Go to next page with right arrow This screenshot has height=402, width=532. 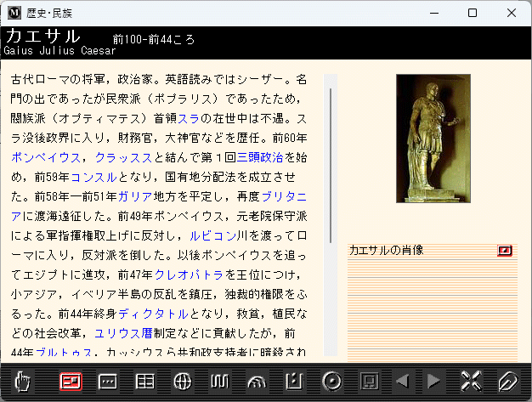pyautogui.click(x=433, y=382)
